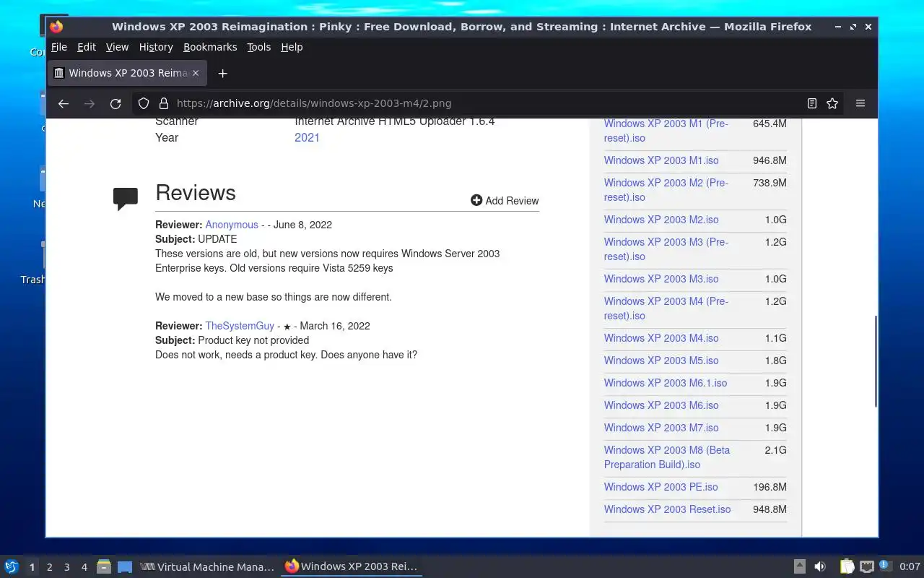
Task: Download Windows XP 2003 M6.iso
Action: pyautogui.click(x=661, y=405)
